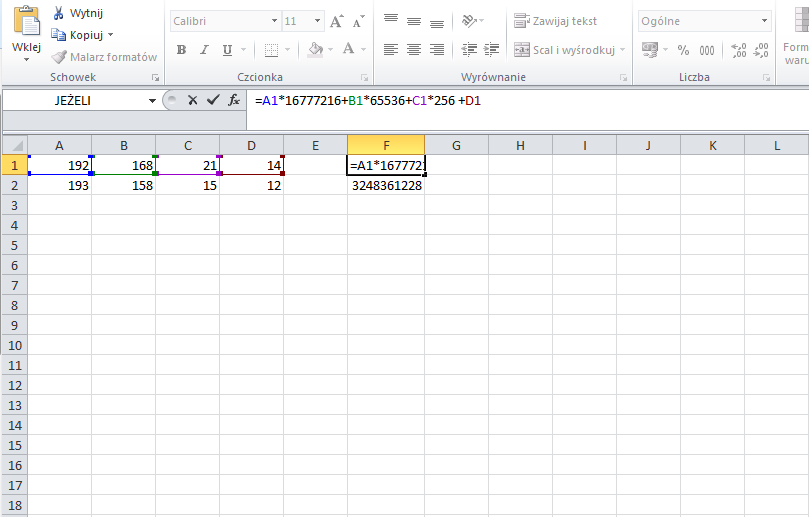Select the Malarz formatów (Format Painter) brush

coord(104,57)
